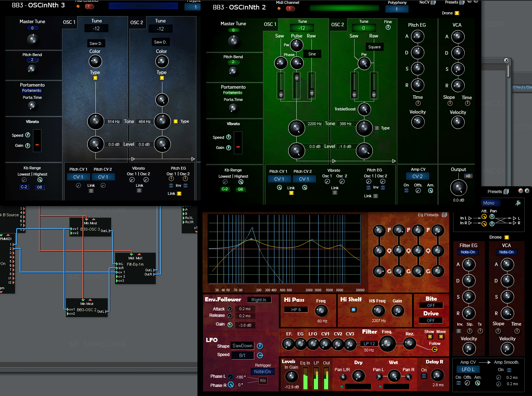The image size is (532, 396).
Task: Open the Right In. Env.Follower source selector
Action: [259, 300]
